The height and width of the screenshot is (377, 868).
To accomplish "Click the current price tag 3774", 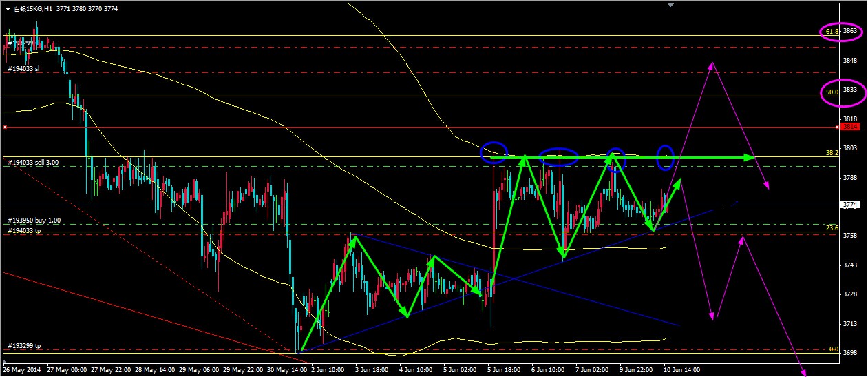I will 851,205.
